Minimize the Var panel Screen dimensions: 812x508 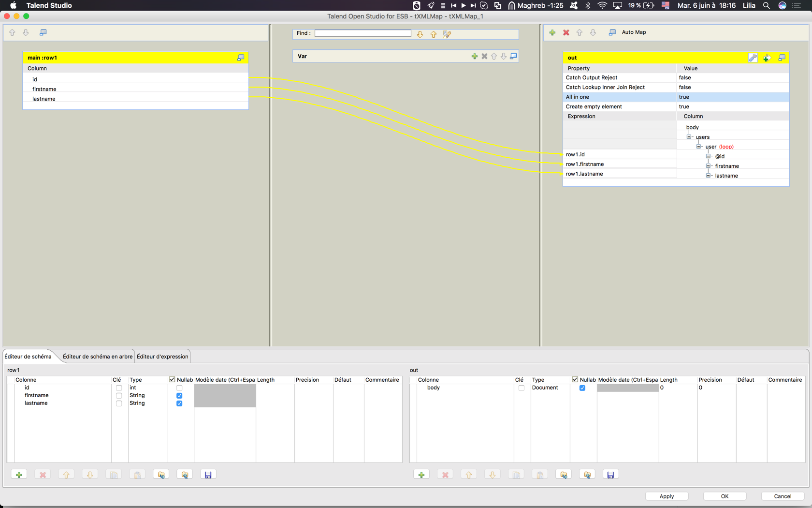[x=514, y=56]
